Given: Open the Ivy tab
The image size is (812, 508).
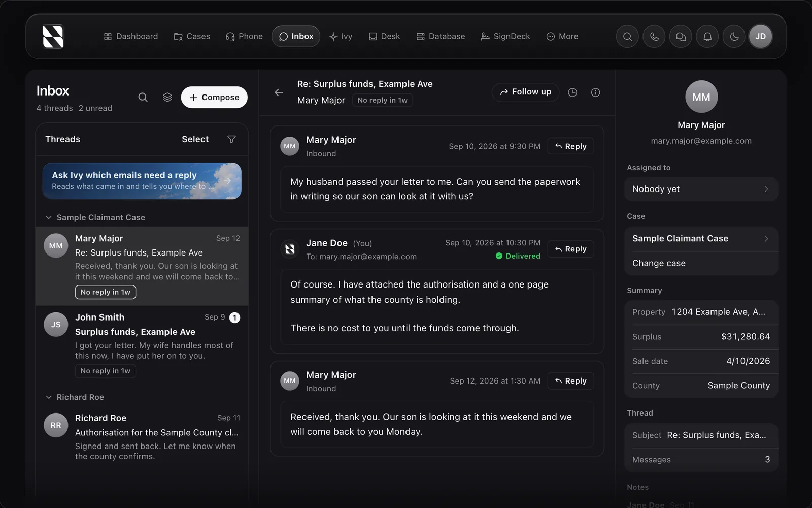Looking at the screenshot, I should pos(341,37).
